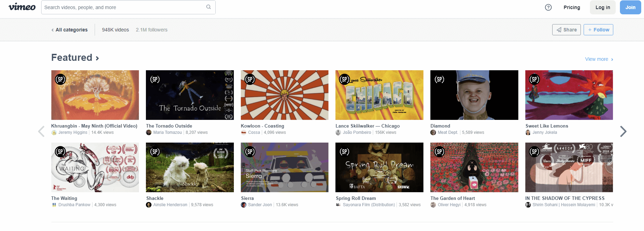Go to previous featured videos with left arrow
Screen dimensions: 644x231
coord(41,131)
